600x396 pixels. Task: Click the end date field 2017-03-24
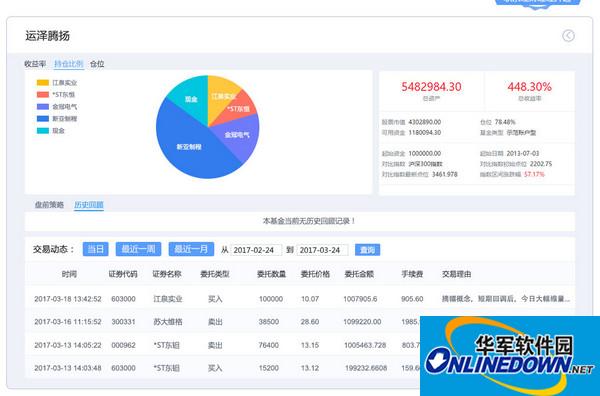[x=322, y=250]
